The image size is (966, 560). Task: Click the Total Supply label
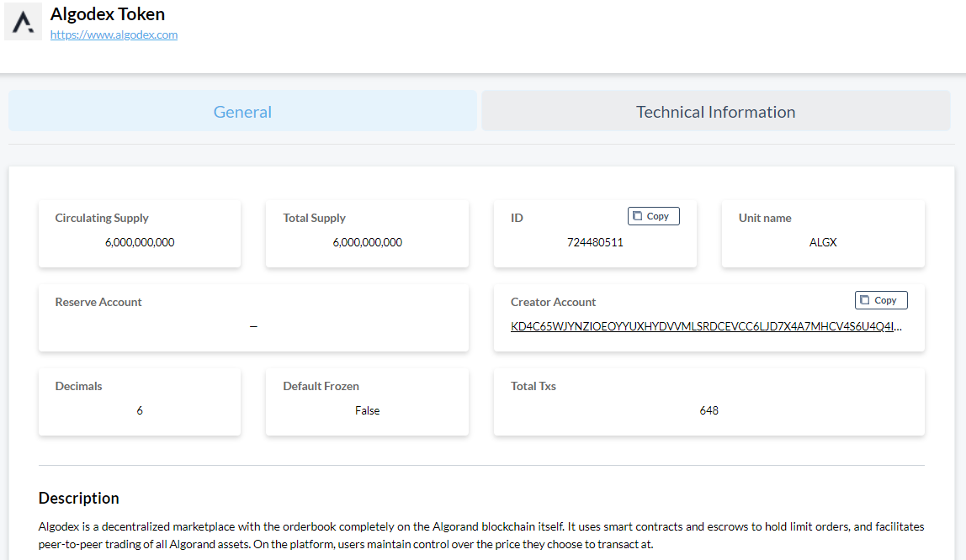tap(314, 218)
